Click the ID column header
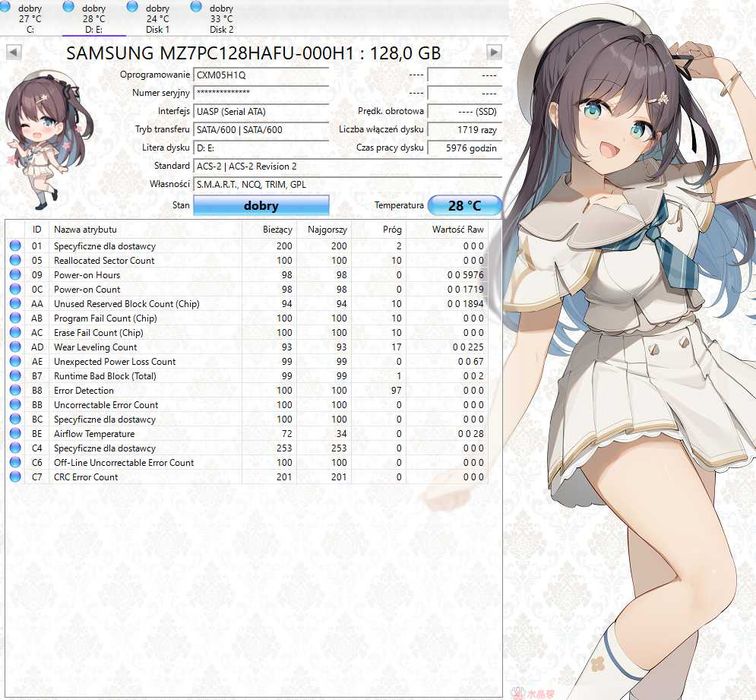 click(x=37, y=229)
